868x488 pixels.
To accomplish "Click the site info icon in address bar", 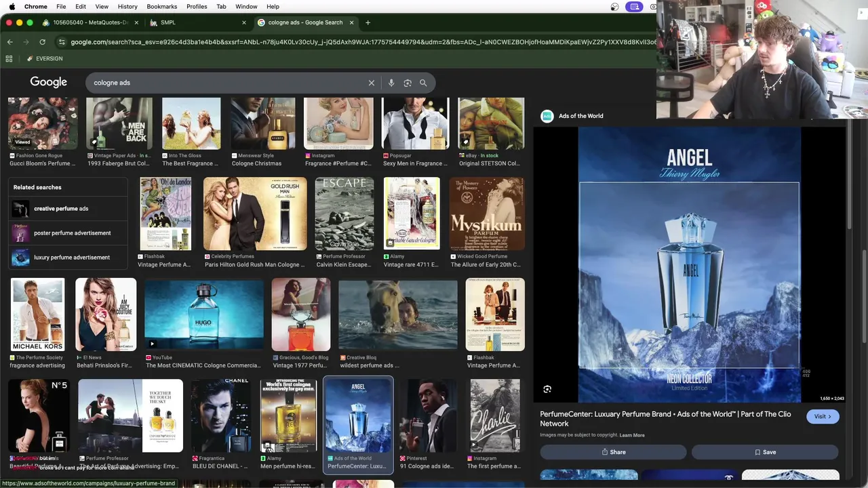I will [x=62, y=42].
